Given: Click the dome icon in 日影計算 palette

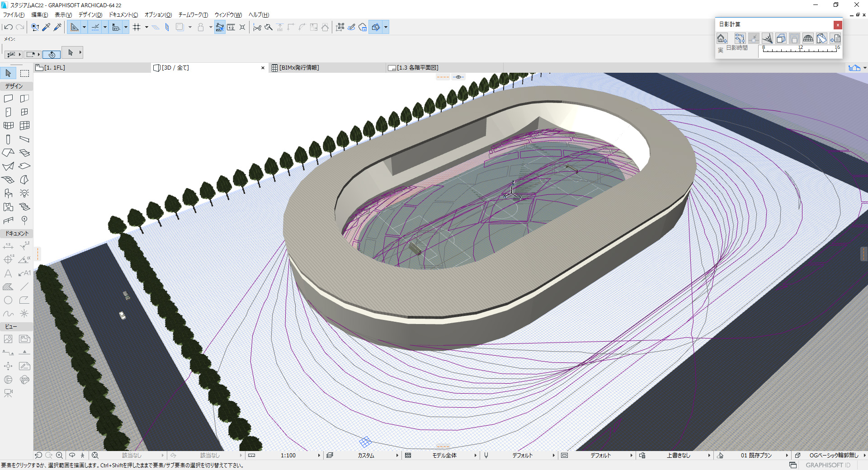Looking at the screenshot, I should pyautogui.click(x=808, y=38).
